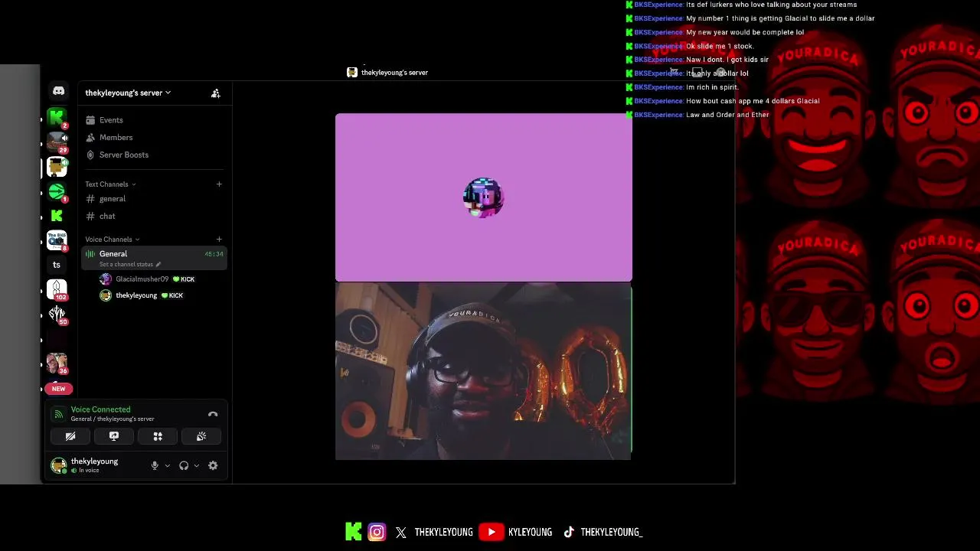The width and height of the screenshot is (980, 551).
Task: Open the green K server with 2 notifications
Action: pyautogui.click(x=56, y=117)
